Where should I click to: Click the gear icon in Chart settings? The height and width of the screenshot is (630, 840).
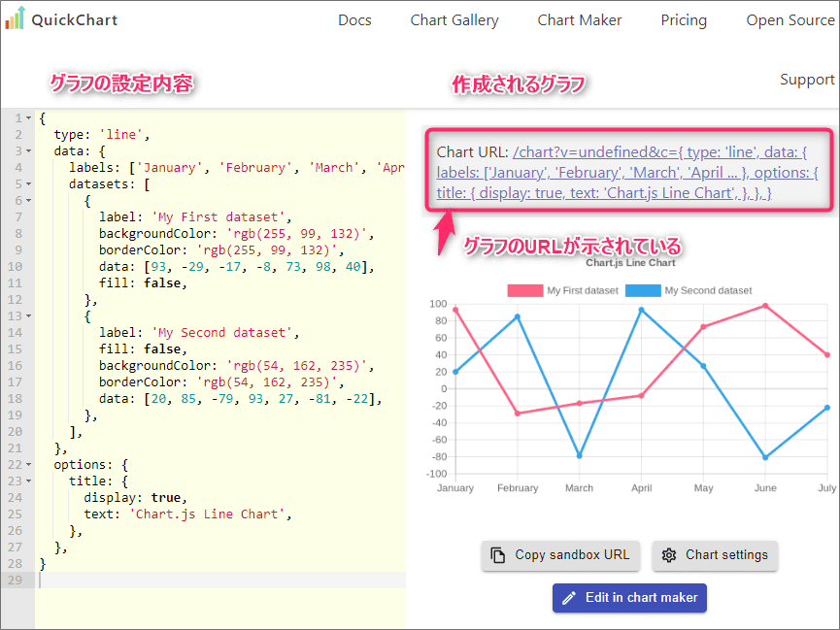coord(668,555)
